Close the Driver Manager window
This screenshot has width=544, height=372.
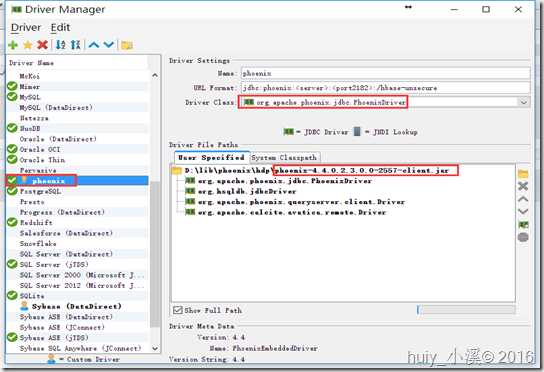518,9
